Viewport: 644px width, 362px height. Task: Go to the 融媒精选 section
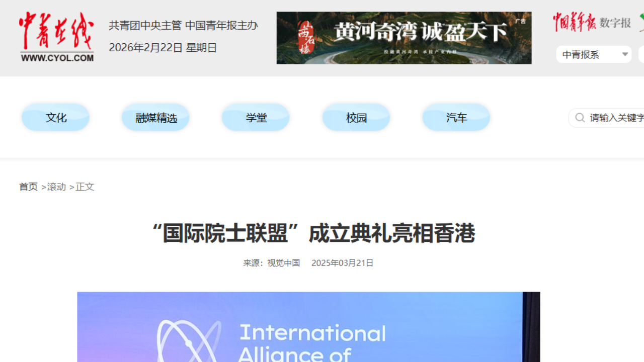156,118
